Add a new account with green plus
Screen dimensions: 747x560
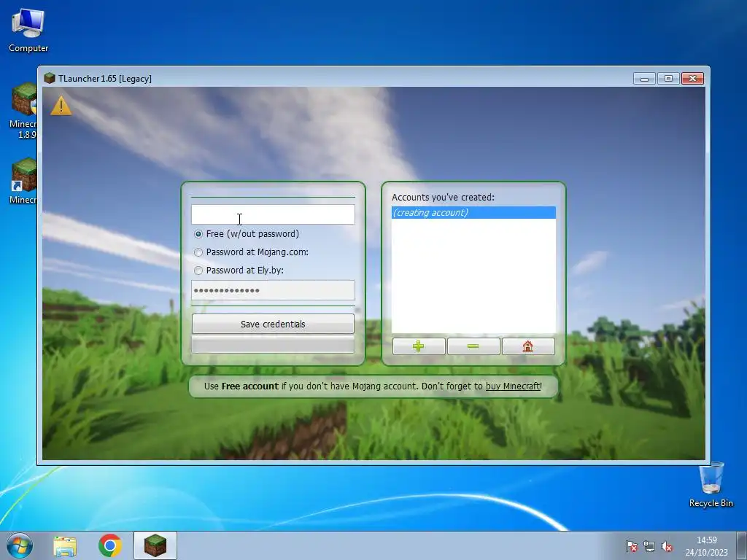(x=419, y=346)
